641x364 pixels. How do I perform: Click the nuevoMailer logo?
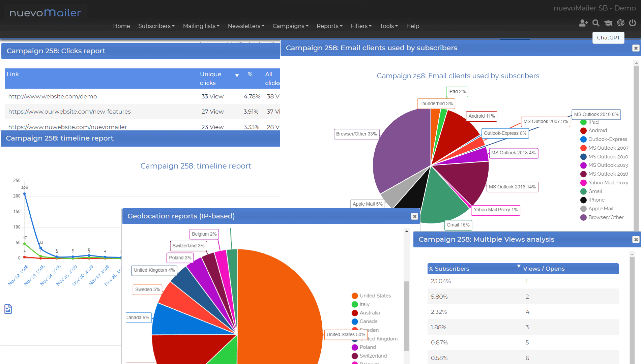click(x=45, y=13)
